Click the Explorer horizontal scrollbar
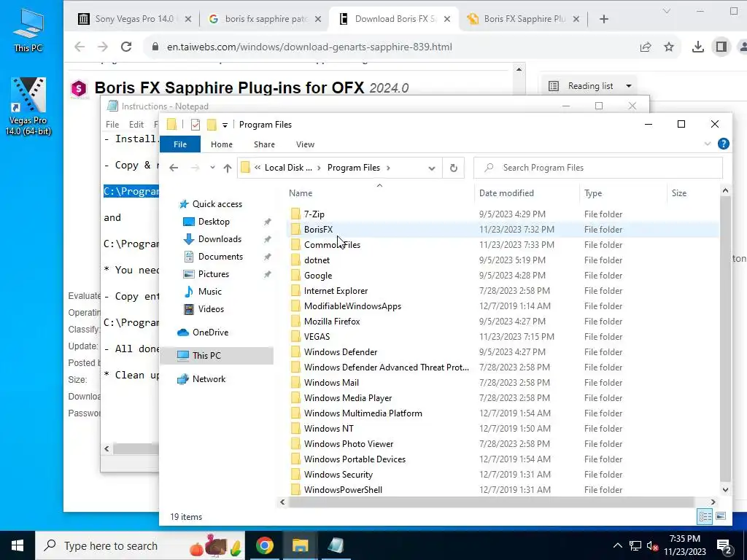 point(491,502)
